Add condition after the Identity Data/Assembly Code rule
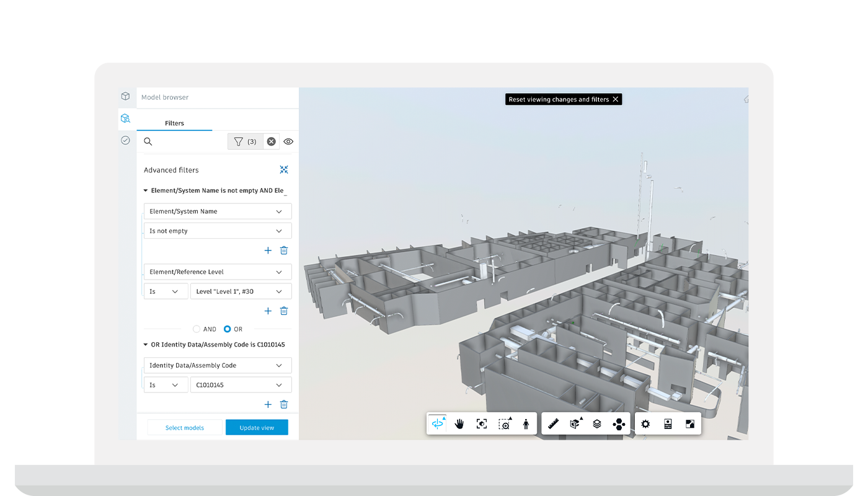Image resolution: width=868 pixels, height=496 pixels. click(x=268, y=404)
